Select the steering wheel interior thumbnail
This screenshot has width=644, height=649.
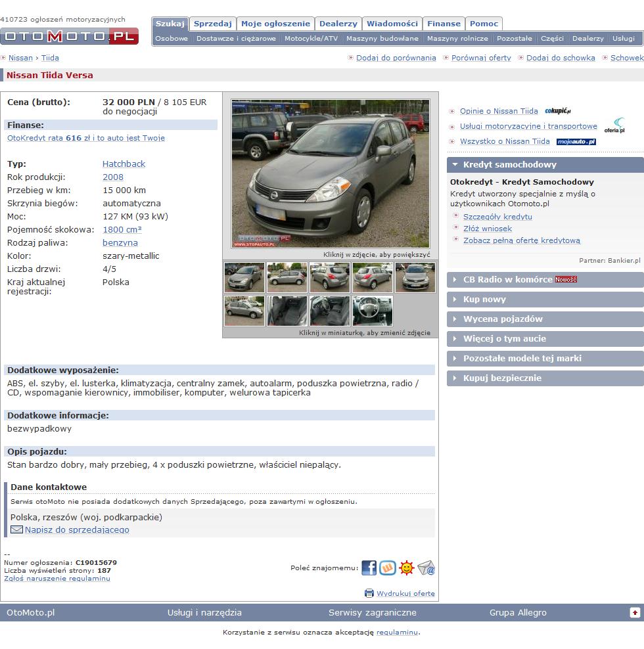pyautogui.click(x=373, y=311)
